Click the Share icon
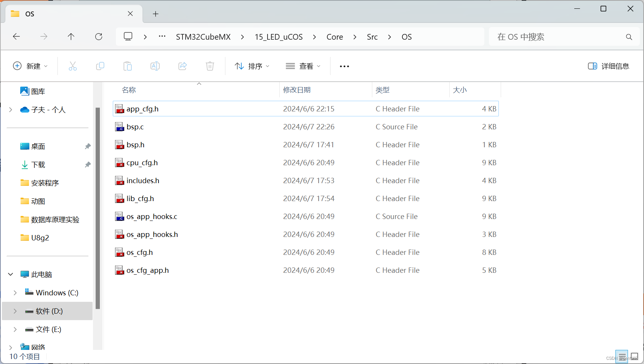Viewport: 644px width, 364px height. coord(183,66)
